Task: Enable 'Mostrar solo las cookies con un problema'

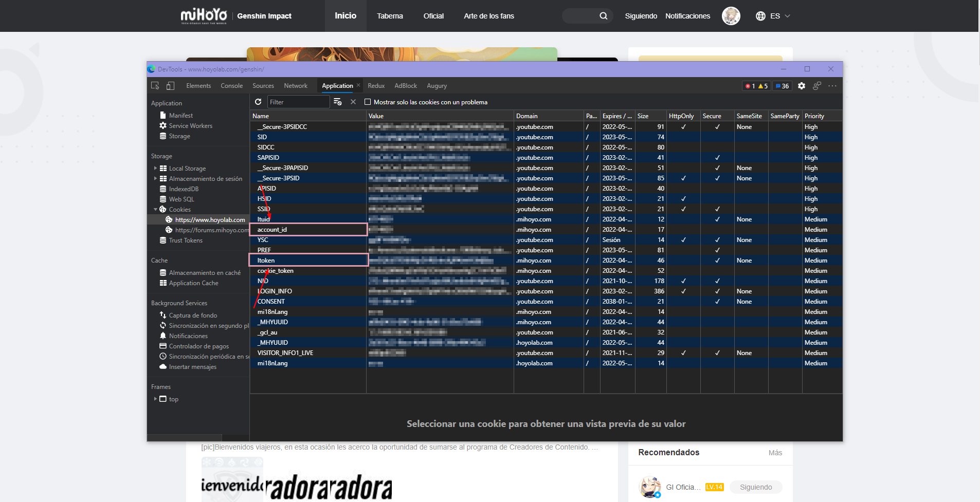Action: tap(368, 102)
